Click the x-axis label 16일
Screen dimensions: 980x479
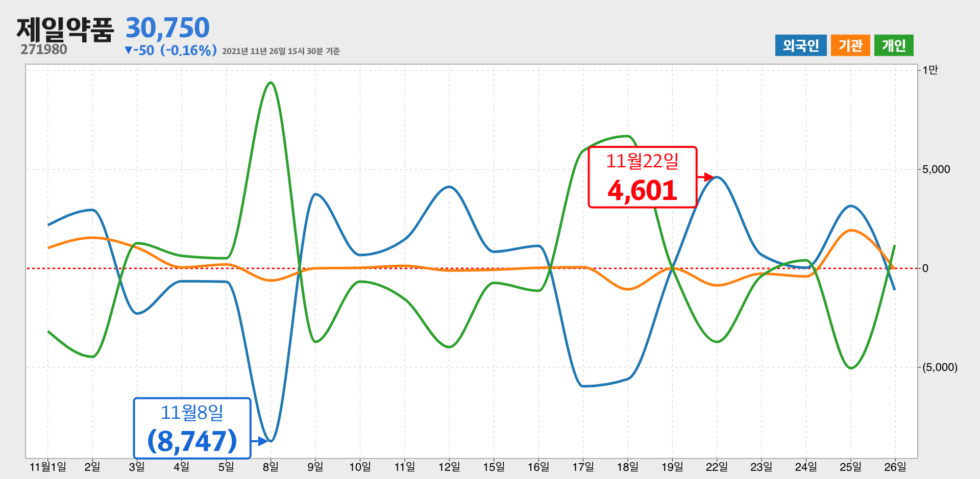coord(538,467)
